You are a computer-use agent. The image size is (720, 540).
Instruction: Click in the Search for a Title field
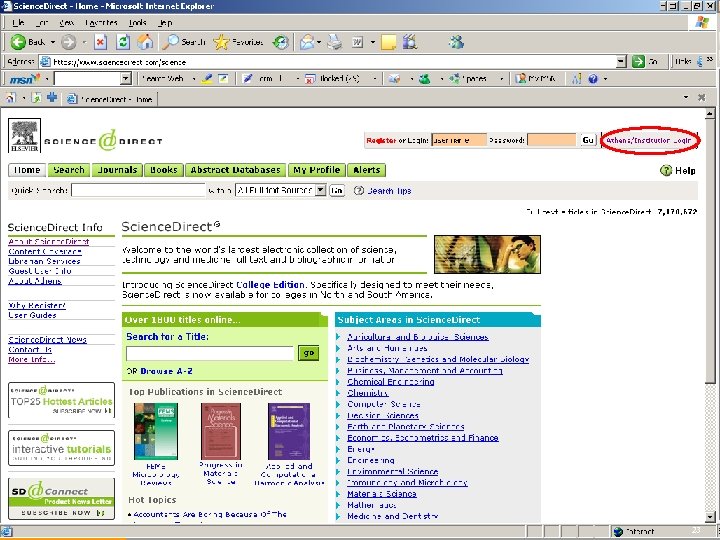coord(210,353)
